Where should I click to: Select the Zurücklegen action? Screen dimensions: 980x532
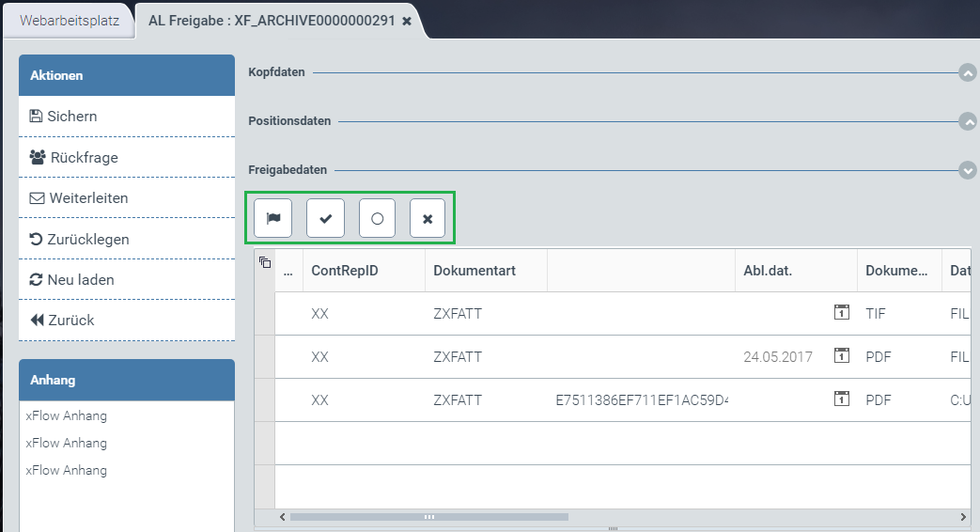(88, 240)
